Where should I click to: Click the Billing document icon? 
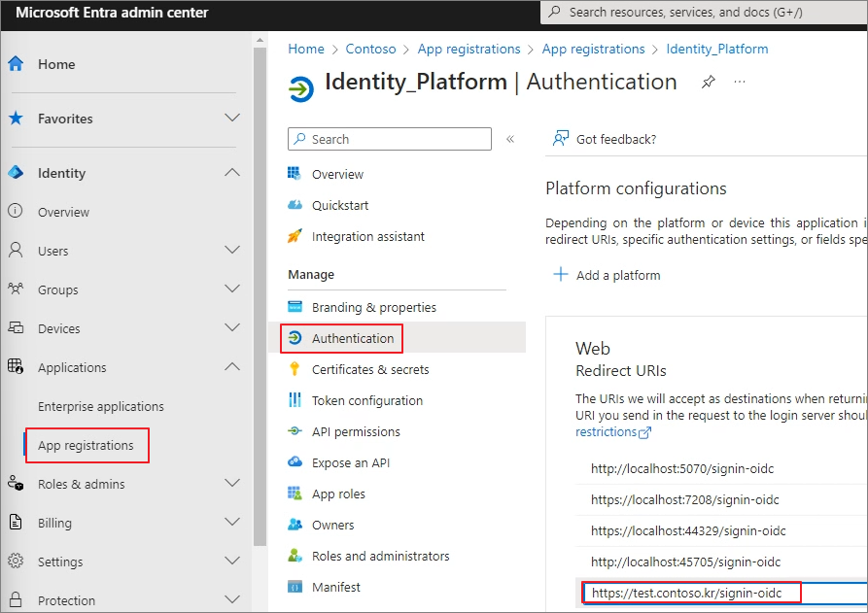tap(16, 522)
